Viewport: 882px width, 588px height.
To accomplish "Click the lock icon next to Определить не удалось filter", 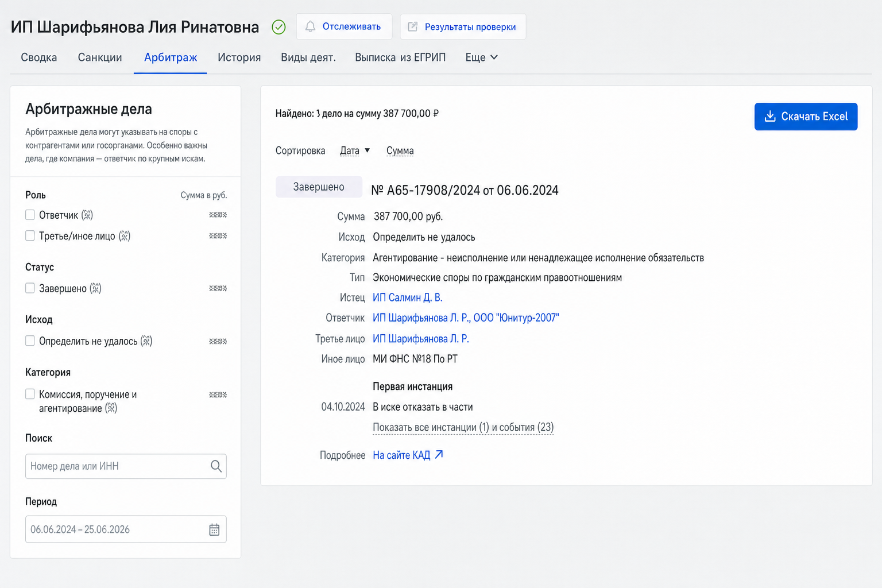I will pyautogui.click(x=146, y=341).
